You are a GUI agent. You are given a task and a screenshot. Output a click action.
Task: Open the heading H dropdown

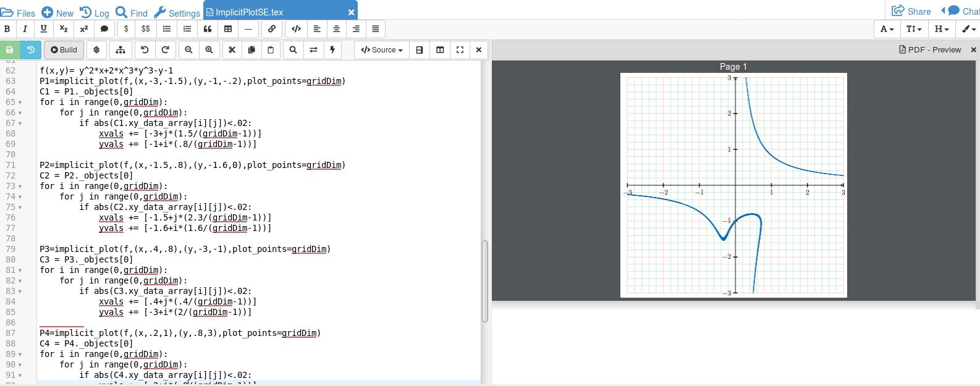[x=941, y=28]
